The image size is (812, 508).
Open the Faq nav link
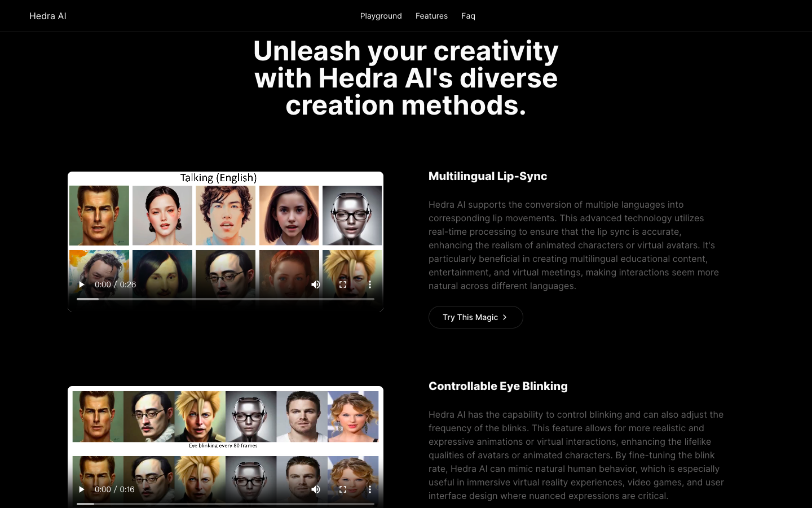[468, 16]
